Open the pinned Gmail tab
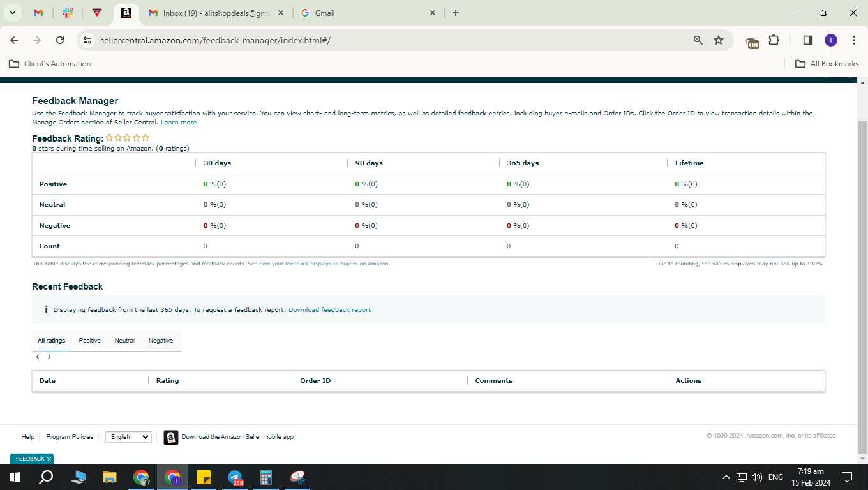 pos(38,13)
